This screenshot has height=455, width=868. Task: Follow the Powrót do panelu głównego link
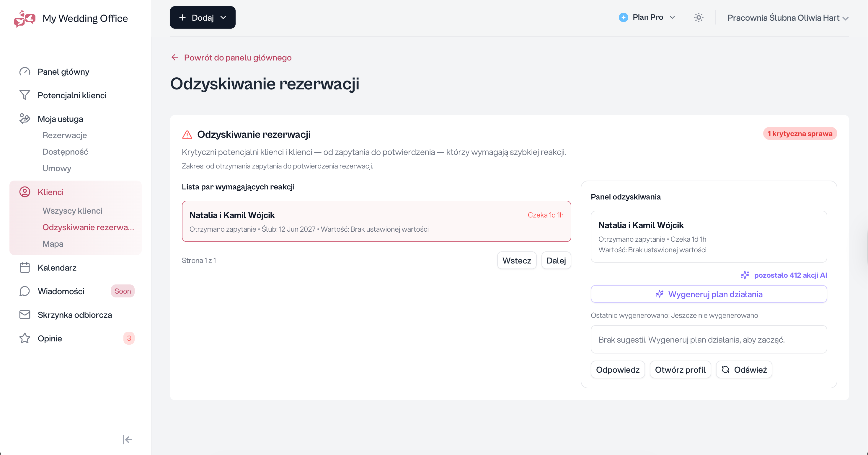(x=238, y=58)
